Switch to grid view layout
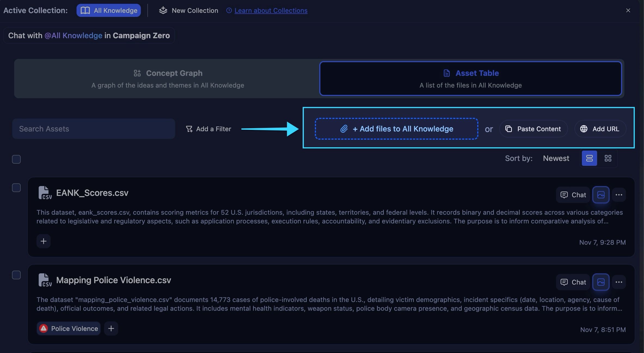 click(x=608, y=158)
